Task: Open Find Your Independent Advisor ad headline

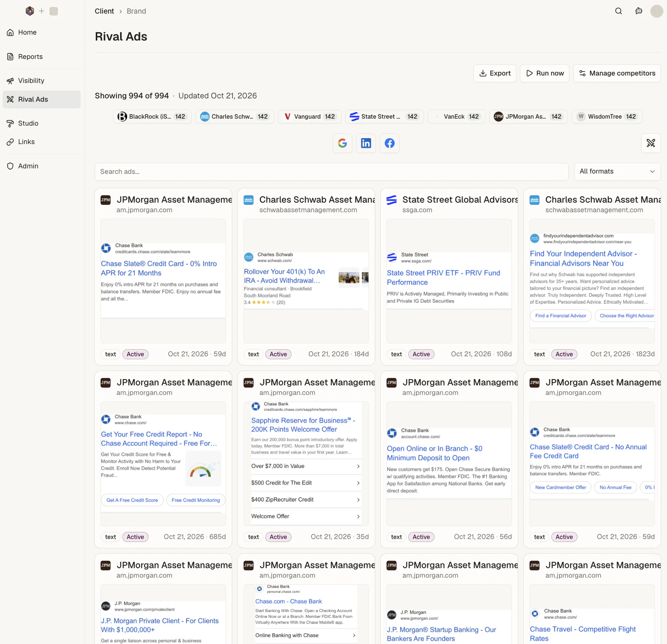Action: [x=583, y=259]
